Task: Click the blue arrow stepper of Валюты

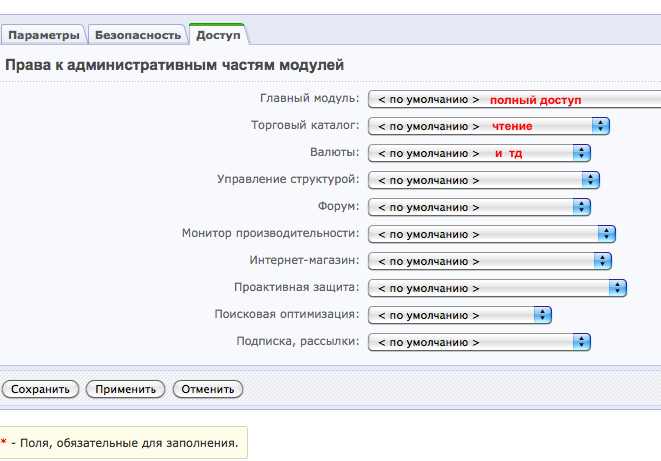Action: tap(582, 153)
